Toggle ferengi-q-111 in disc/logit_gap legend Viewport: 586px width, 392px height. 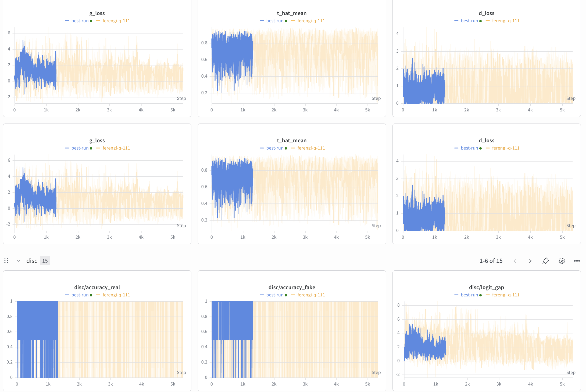[x=506, y=295]
